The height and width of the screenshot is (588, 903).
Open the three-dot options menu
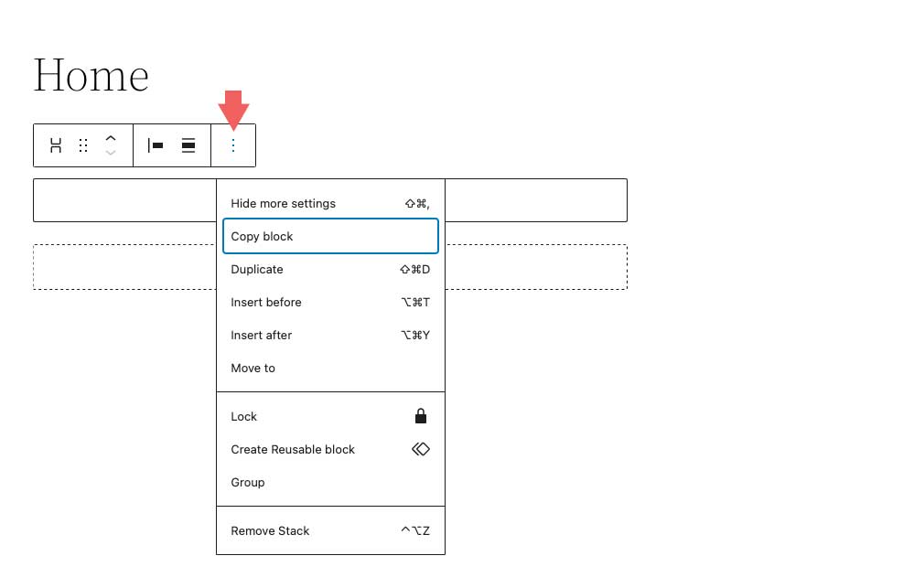pos(233,144)
